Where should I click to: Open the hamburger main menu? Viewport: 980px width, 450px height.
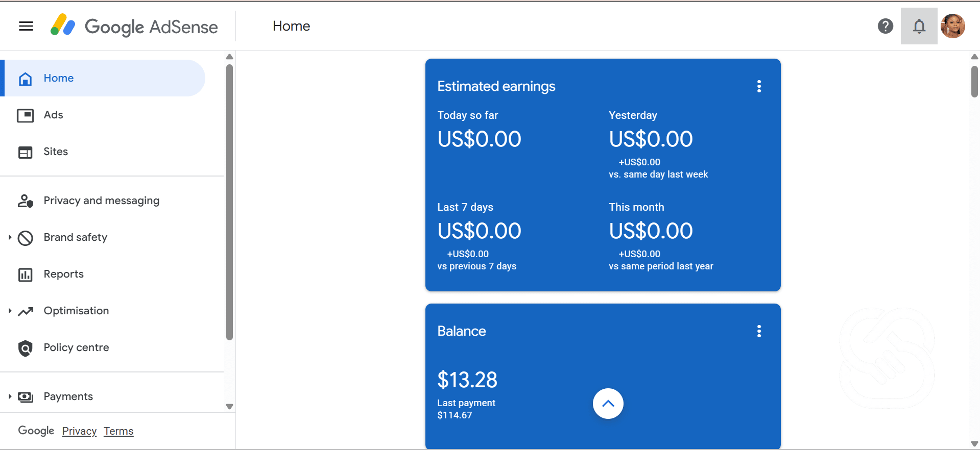(x=26, y=26)
